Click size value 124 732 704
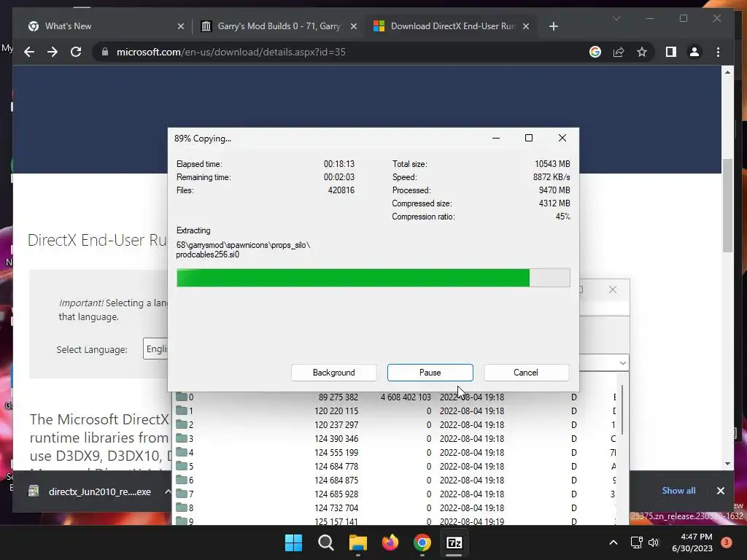The width and height of the screenshot is (747, 560). click(336, 507)
